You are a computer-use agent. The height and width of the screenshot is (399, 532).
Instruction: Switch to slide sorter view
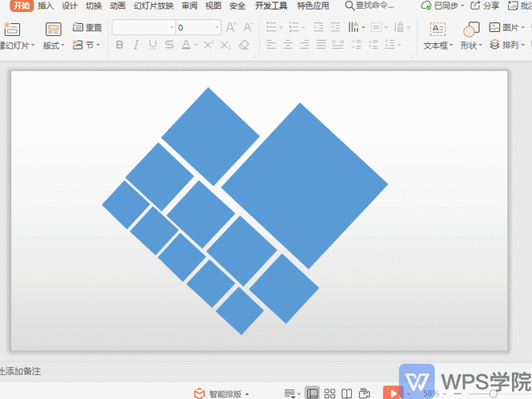pos(330,393)
